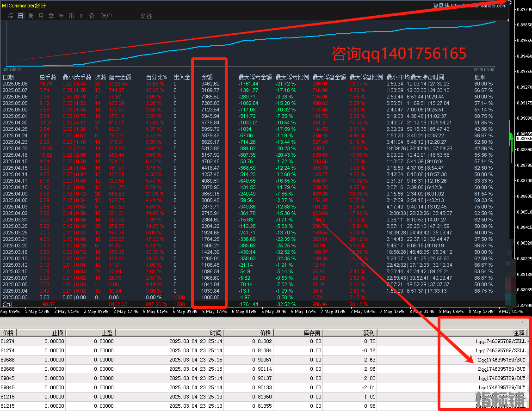Open the 轨迹 track tab
Viewport: 532px width, 411px height.
coord(147,16)
